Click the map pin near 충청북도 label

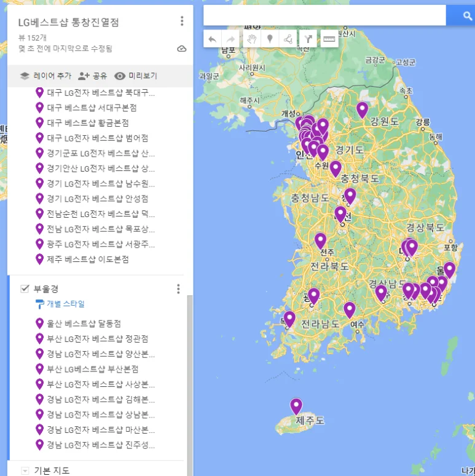[x=335, y=169]
